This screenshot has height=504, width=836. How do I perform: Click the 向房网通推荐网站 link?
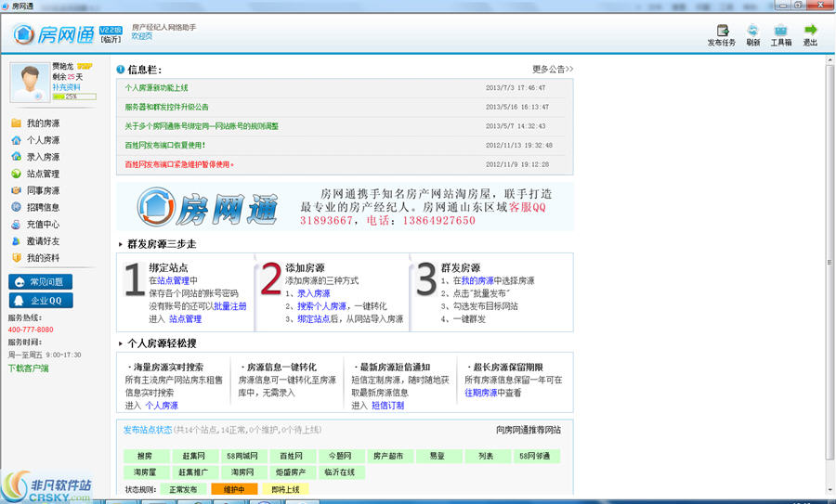[x=529, y=430]
